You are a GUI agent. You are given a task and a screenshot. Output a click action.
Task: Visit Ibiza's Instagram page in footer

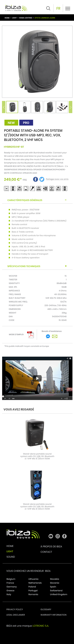(58, 536)
